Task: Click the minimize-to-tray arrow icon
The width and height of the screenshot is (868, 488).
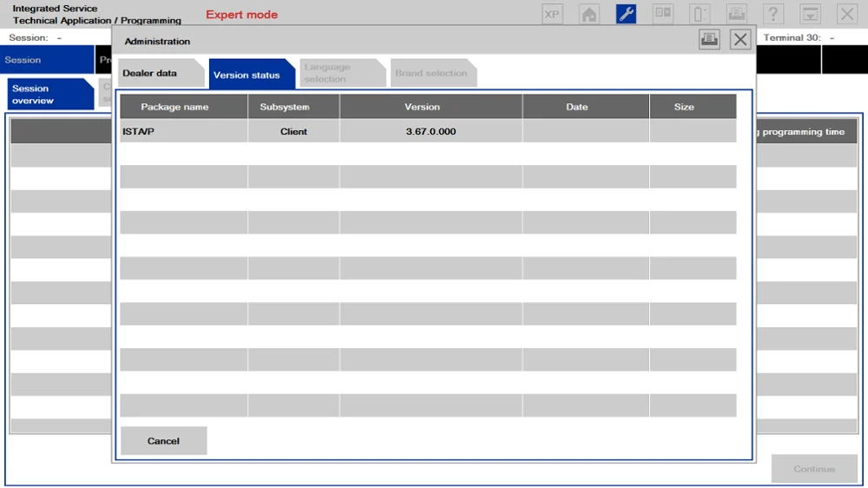Action: point(811,15)
